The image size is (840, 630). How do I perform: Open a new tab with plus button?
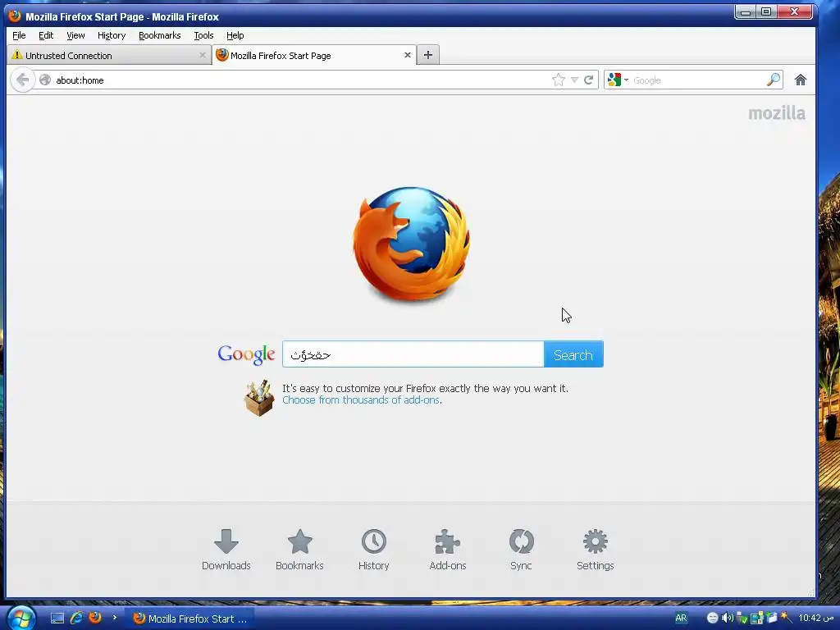tap(428, 55)
